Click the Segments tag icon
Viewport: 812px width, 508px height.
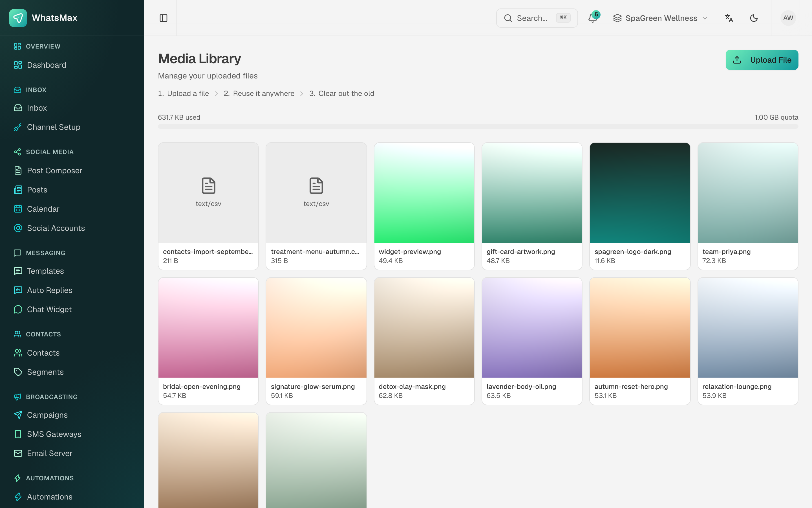[x=18, y=372]
